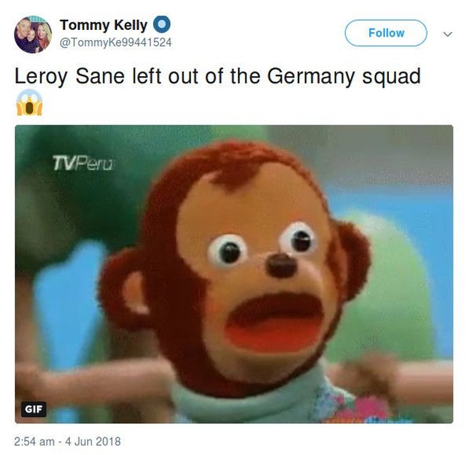476x455 pixels.
Task: Open Tommy Kelly's profile avatar photo
Action: click(x=33, y=34)
